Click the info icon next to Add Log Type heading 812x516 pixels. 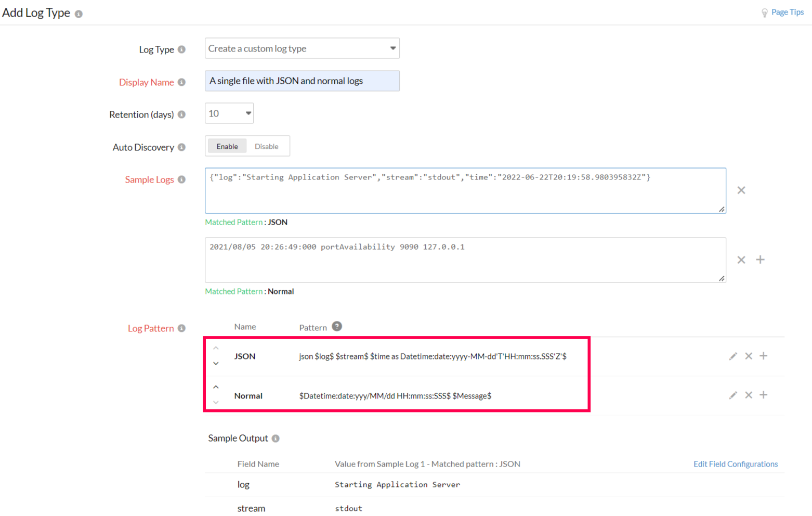coord(77,14)
